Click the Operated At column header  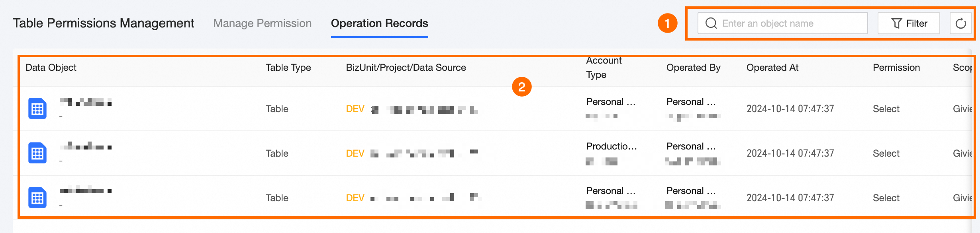[772, 68]
